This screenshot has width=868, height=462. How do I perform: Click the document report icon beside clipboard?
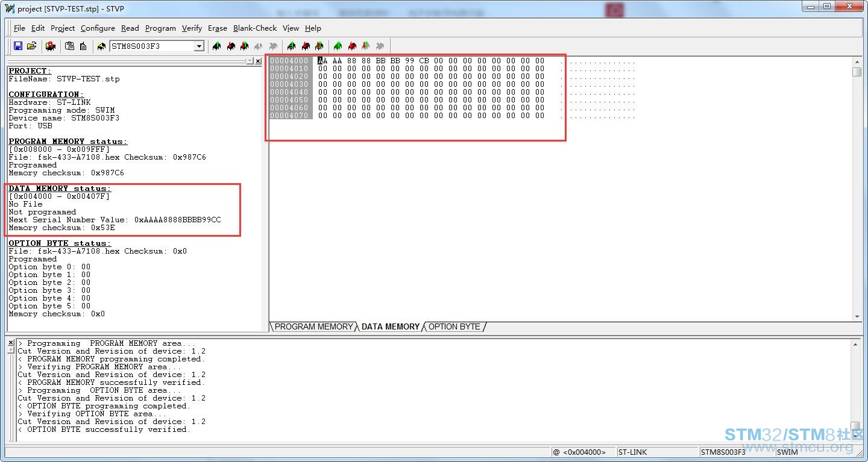tap(83, 46)
